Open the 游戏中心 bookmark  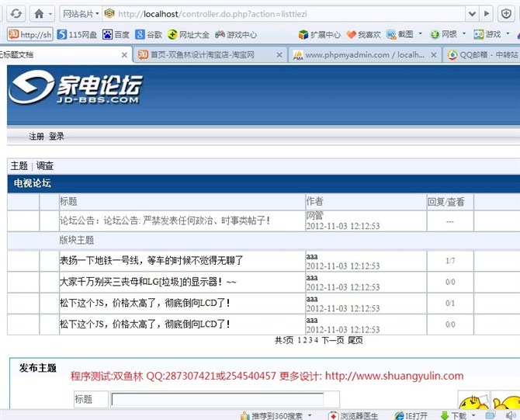235,34
